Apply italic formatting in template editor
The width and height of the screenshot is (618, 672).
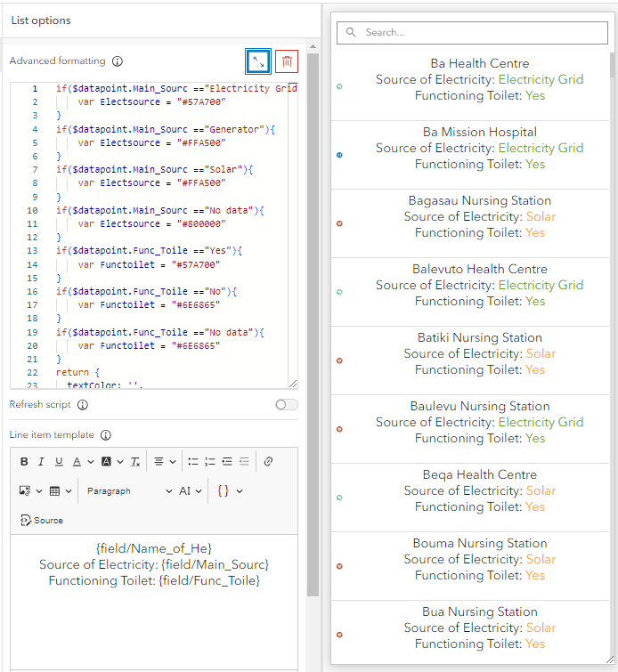[42, 462]
